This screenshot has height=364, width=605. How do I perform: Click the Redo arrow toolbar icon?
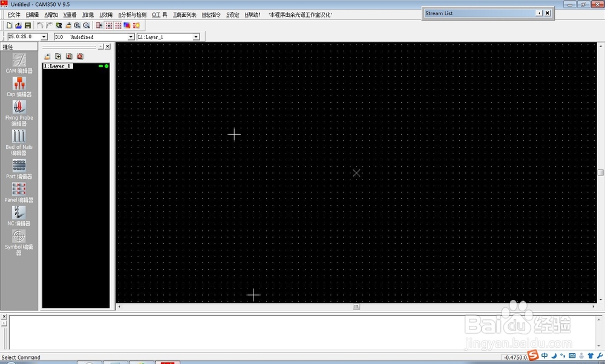pyautogui.click(x=50, y=25)
